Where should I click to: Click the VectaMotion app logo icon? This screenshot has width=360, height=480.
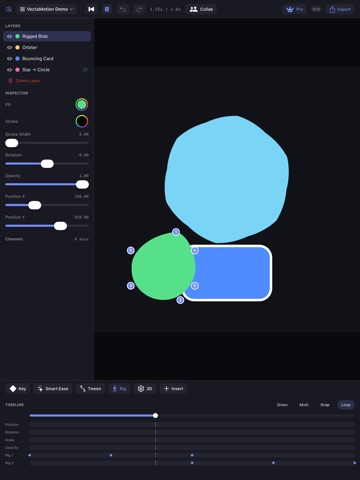click(x=9, y=9)
